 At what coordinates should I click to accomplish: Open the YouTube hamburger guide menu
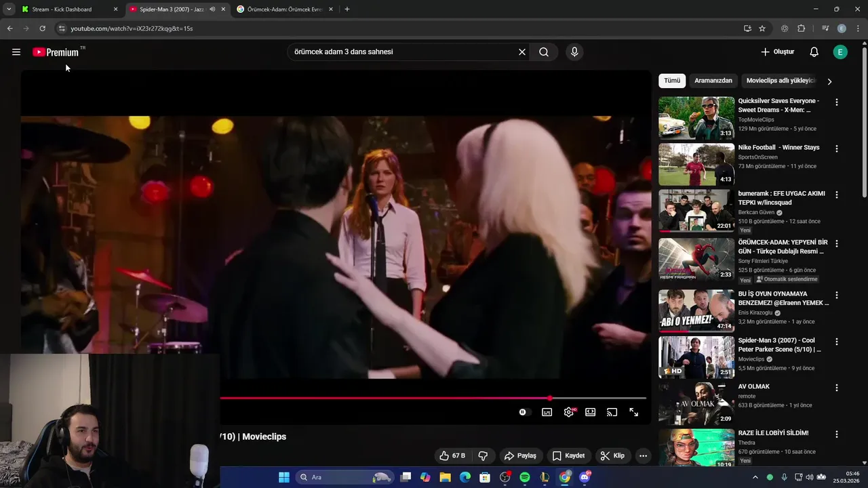[x=16, y=52]
